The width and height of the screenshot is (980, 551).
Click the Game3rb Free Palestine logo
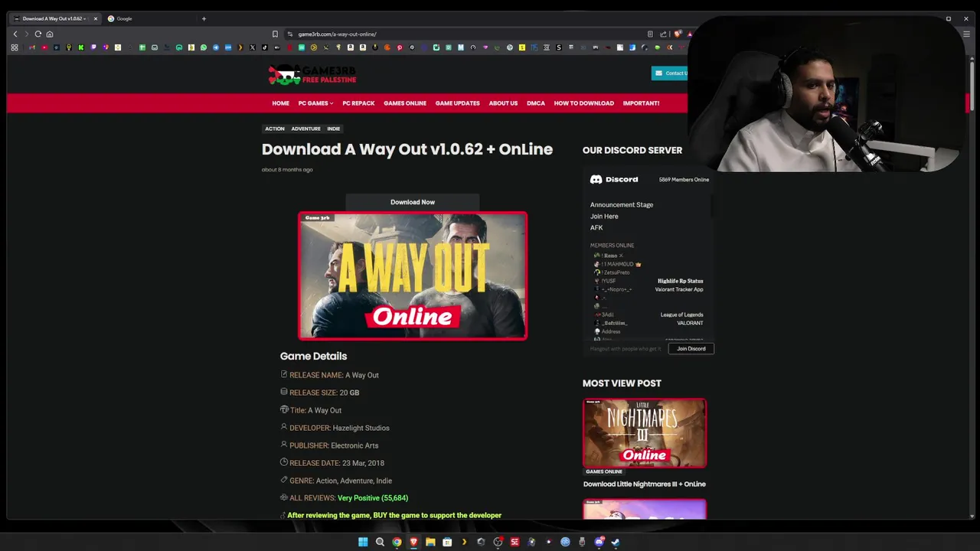click(x=312, y=74)
